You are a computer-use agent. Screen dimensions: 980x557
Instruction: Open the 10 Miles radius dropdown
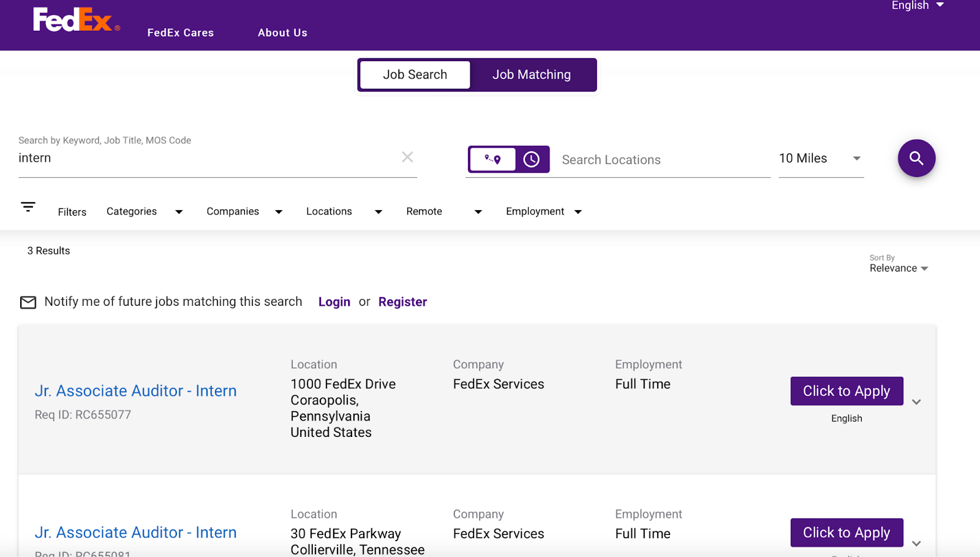(x=821, y=159)
